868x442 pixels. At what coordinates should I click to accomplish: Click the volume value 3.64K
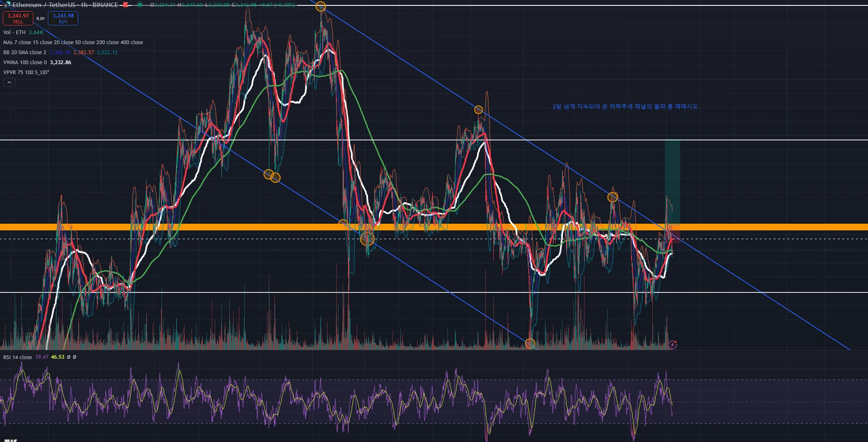36,33
